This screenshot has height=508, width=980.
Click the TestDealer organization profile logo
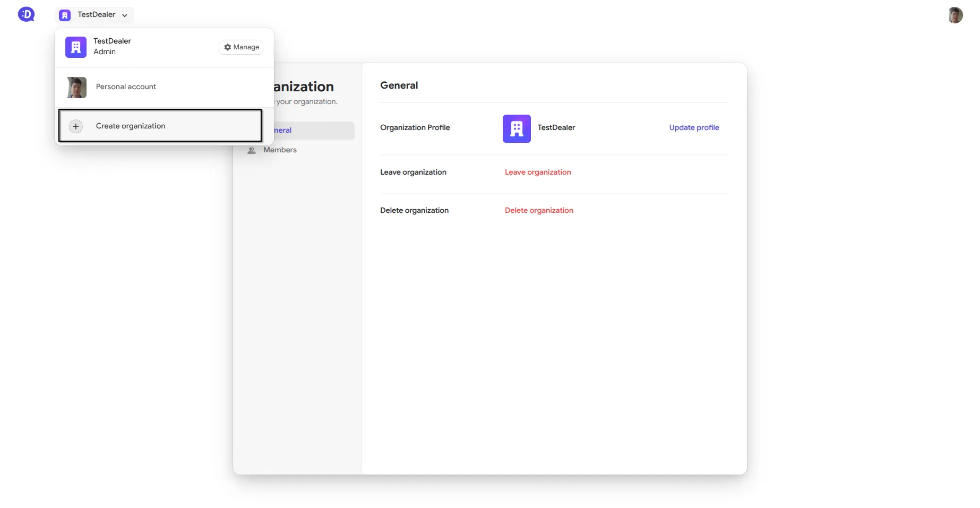tap(516, 128)
